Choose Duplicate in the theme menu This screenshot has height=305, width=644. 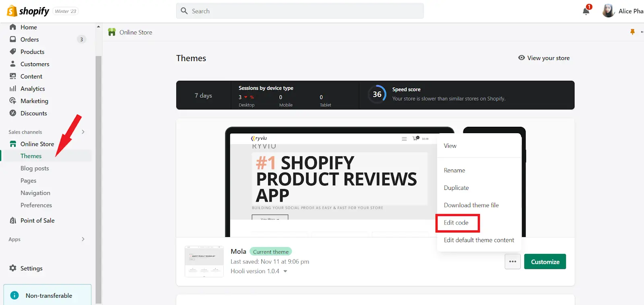click(456, 188)
